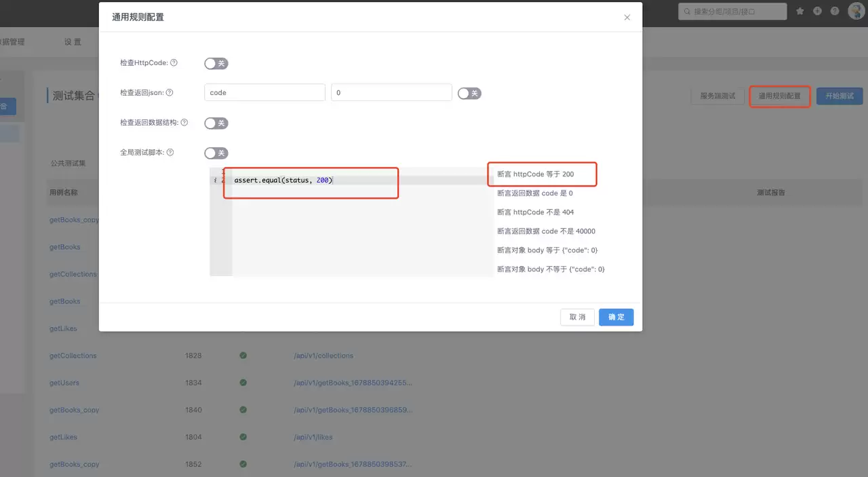Enable the 全局测试脚本 switch
The height and width of the screenshot is (477, 868).
216,153
